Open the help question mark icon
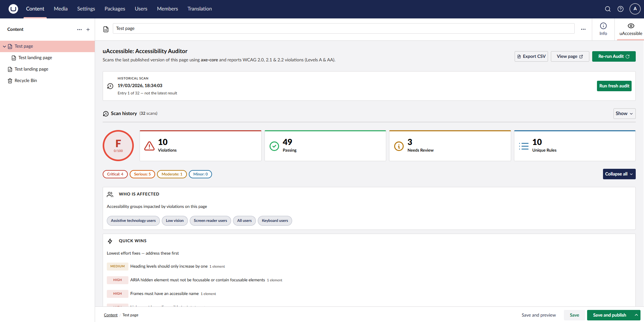 (x=620, y=9)
